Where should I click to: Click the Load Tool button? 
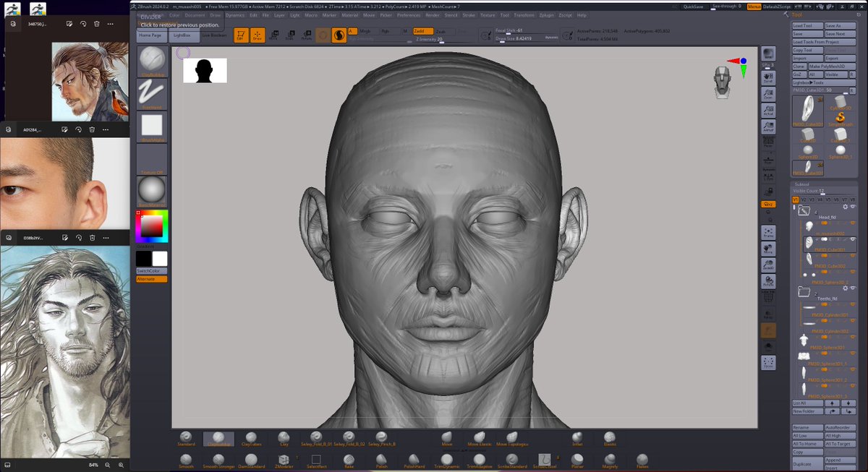tap(807, 25)
